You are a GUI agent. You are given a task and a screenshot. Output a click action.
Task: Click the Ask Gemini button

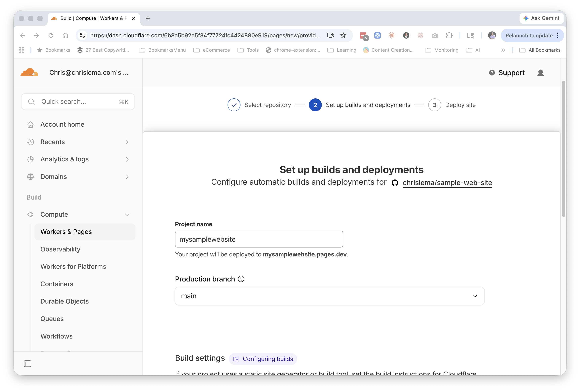coord(541,18)
